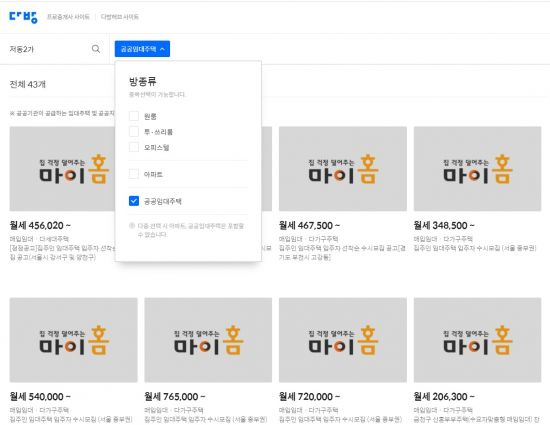Image resolution: width=550 pixels, height=425 pixels.
Task: Open listing thumbnail for 월세 467,500
Action: pyautogui.click(x=343, y=169)
